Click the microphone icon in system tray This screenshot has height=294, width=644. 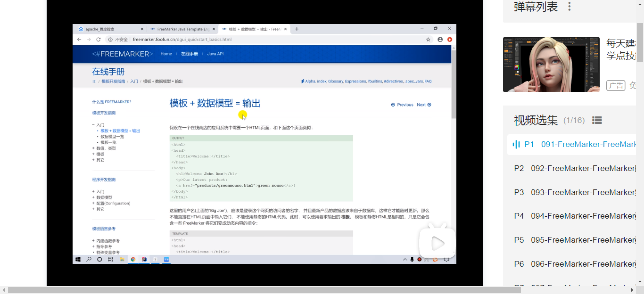412,259
